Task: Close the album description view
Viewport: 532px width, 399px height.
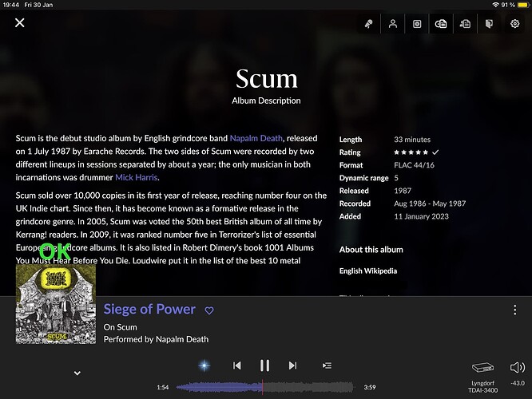Action: click(20, 22)
